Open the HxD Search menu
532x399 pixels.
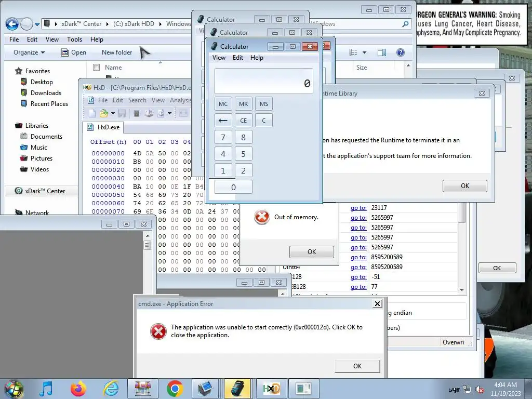[x=137, y=100]
